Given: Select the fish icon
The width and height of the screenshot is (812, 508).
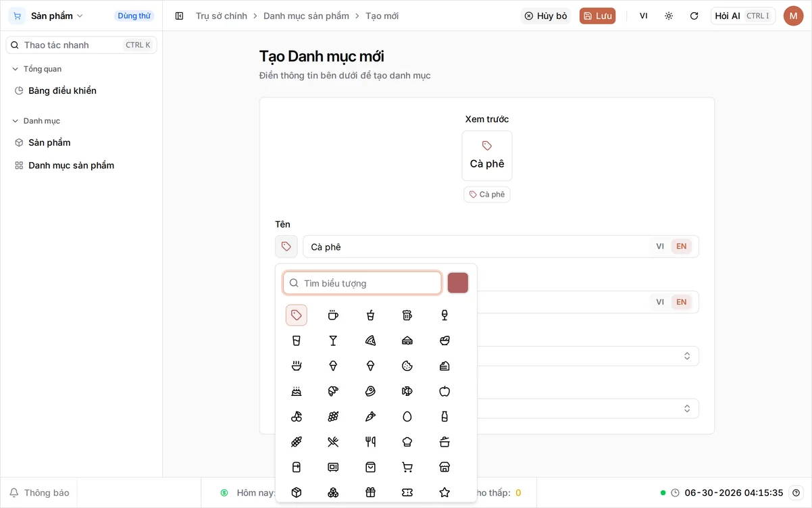Looking at the screenshot, I should tap(407, 391).
